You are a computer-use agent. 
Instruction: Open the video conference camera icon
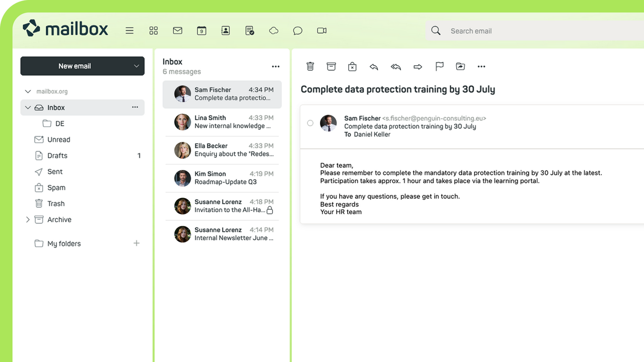[x=322, y=31]
